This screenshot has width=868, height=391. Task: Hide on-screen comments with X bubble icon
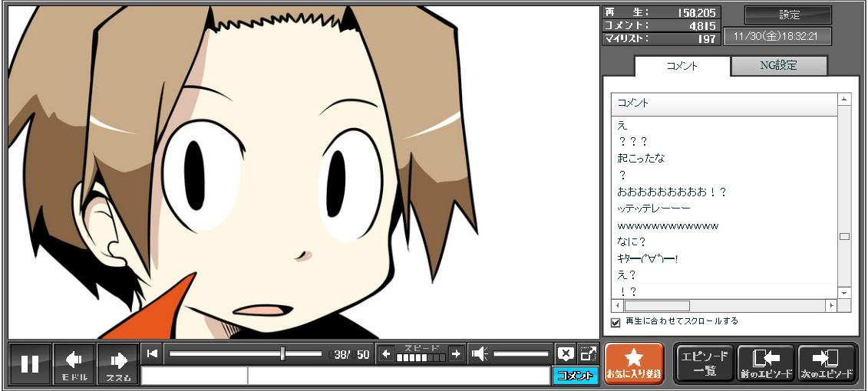566,353
